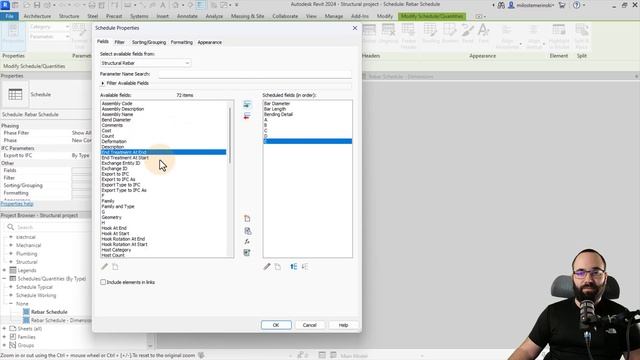Click the Add calculated parameter fx icon

tap(247, 242)
